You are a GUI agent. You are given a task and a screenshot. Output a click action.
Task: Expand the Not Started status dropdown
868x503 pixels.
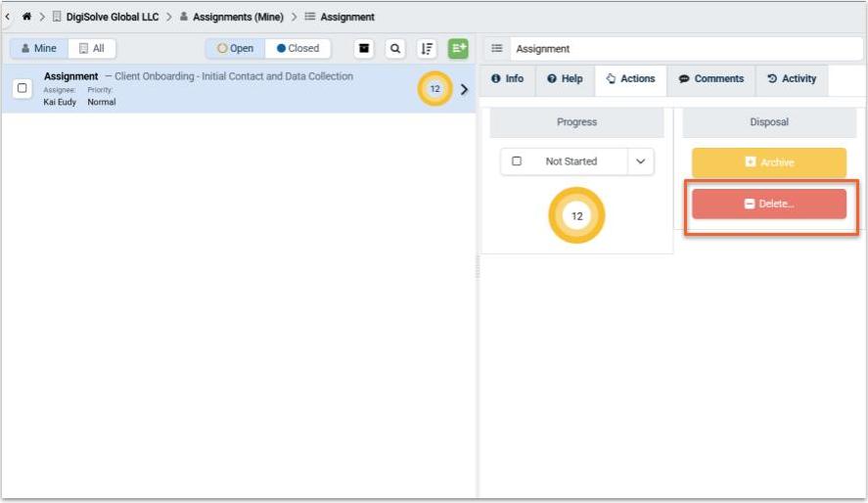(x=641, y=161)
